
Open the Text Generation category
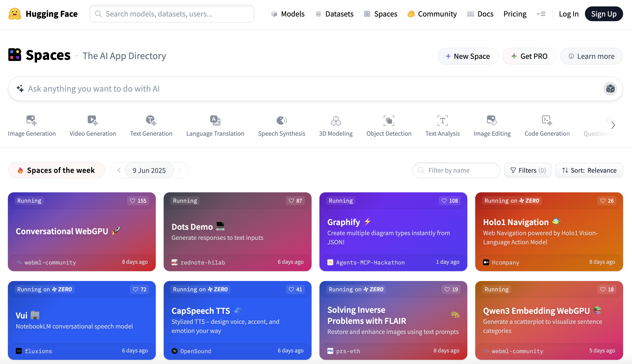(x=151, y=126)
